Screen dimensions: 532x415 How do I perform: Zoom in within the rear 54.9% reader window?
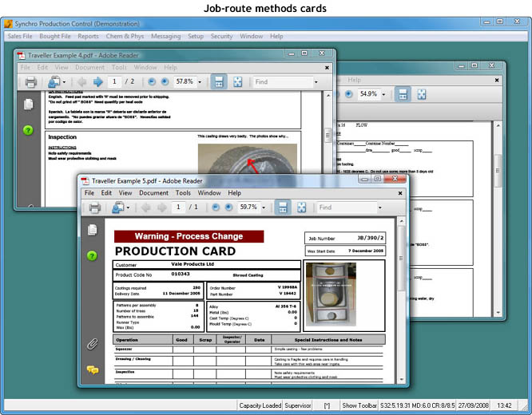coord(349,94)
